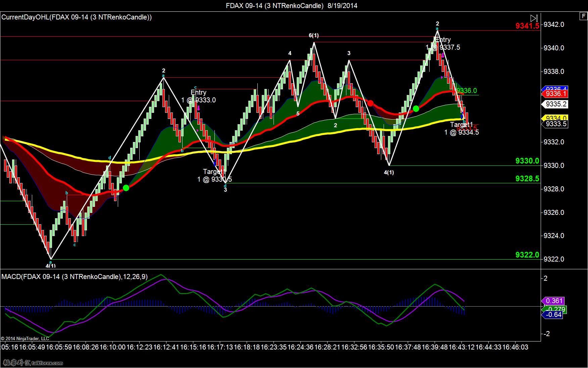The height and width of the screenshot is (368, 588).
Task: Click the '© 2014 NinjaTrader, LLC' copyright text
Action: (x=25, y=338)
